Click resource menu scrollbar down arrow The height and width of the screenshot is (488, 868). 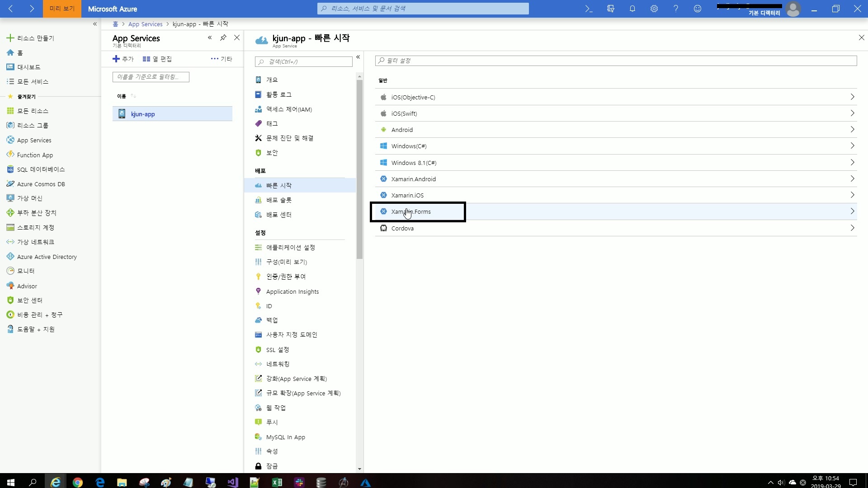tap(359, 469)
